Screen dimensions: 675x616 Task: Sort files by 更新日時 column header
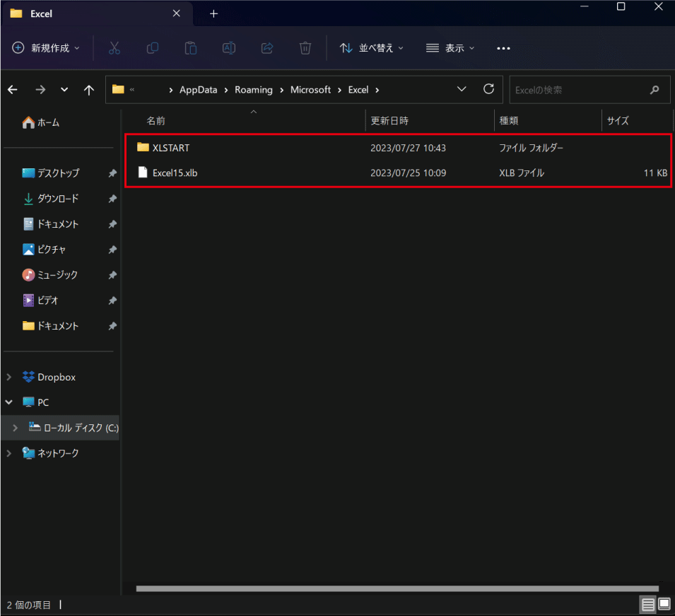coord(389,121)
